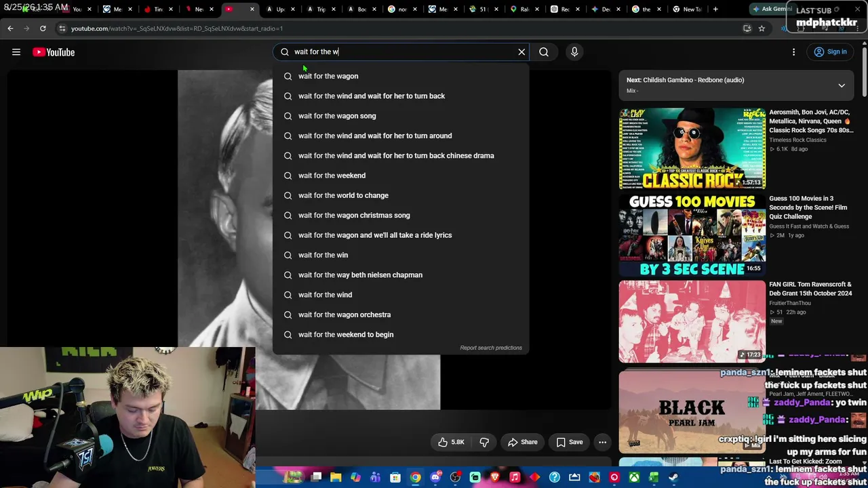Open Classic Rock Songs video thumbnail
868x488 pixels.
[692, 148]
